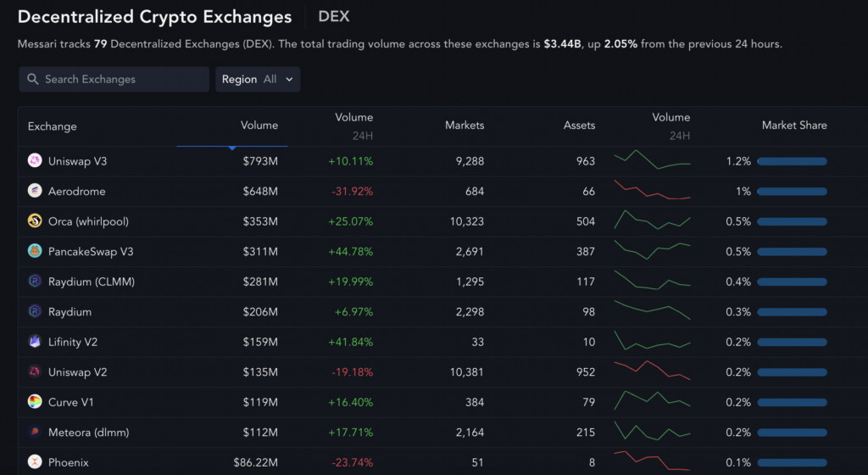This screenshot has height=475, width=868.
Task: Open the Region All dropdown
Action: click(258, 79)
